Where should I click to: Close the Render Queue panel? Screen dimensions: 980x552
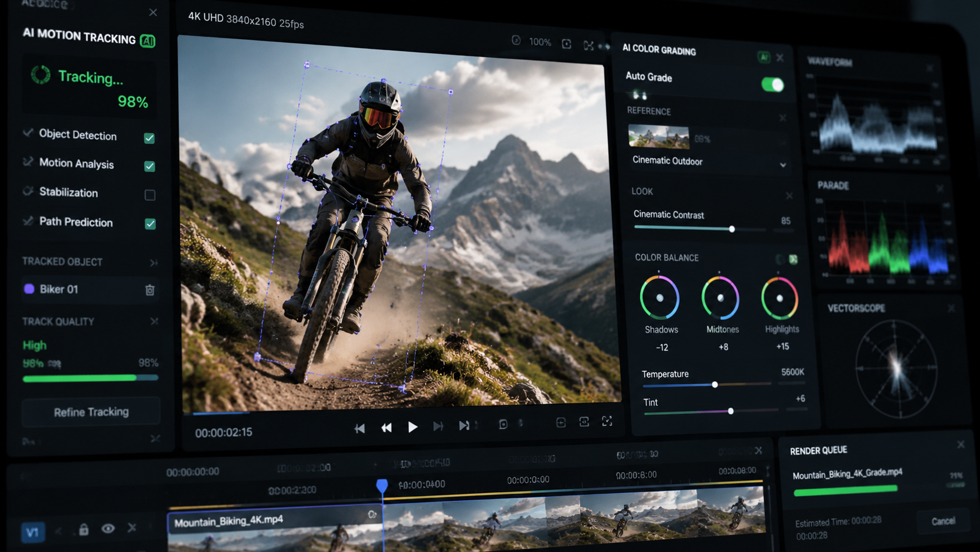pos(961,444)
